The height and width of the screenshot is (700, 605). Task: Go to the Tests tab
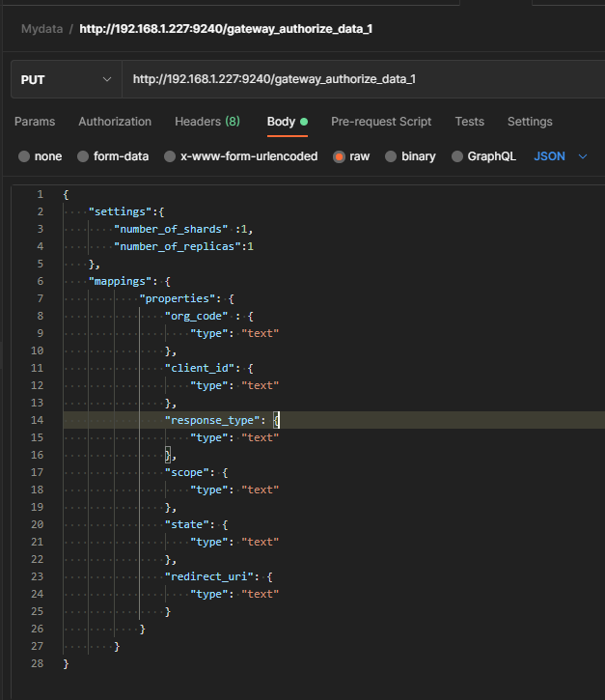[x=470, y=122]
